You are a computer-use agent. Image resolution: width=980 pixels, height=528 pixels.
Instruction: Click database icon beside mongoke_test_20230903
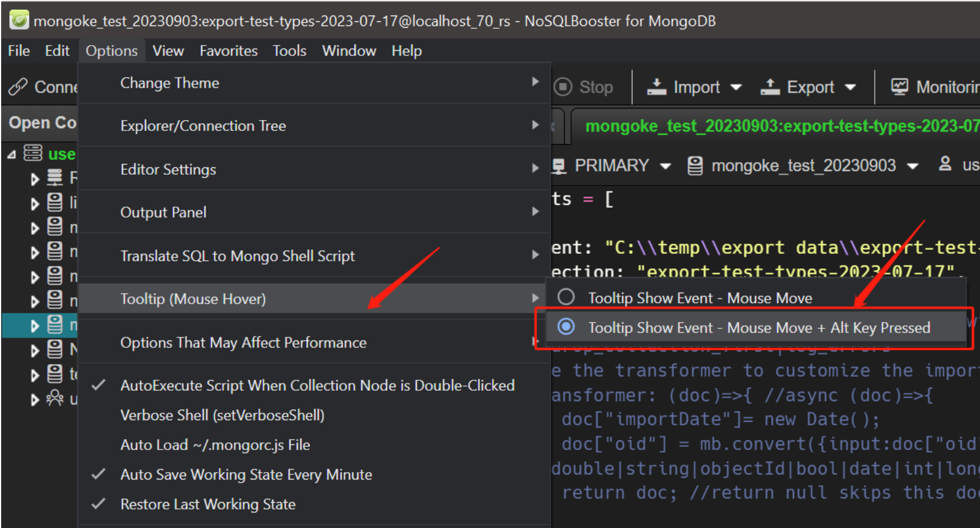(x=695, y=166)
